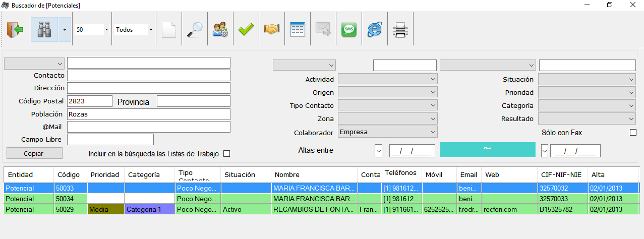Image resolution: width=644 pixels, height=239 pixels.
Task: Click the handshake icon
Action: click(272, 30)
